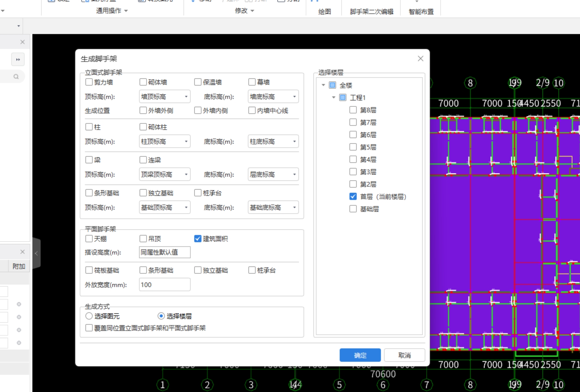580x392 pixels.
Task: Click axis bubble 8 at top of drawing
Action: coord(470,83)
